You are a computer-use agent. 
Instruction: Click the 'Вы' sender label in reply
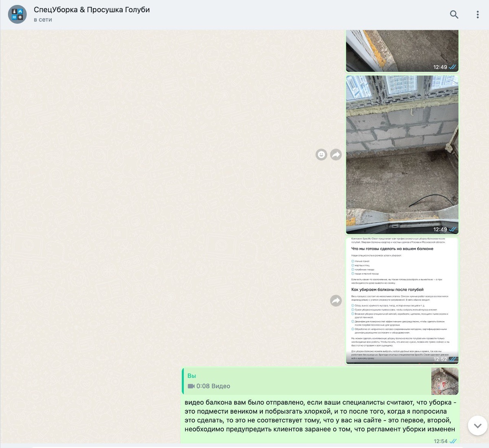pos(192,376)
